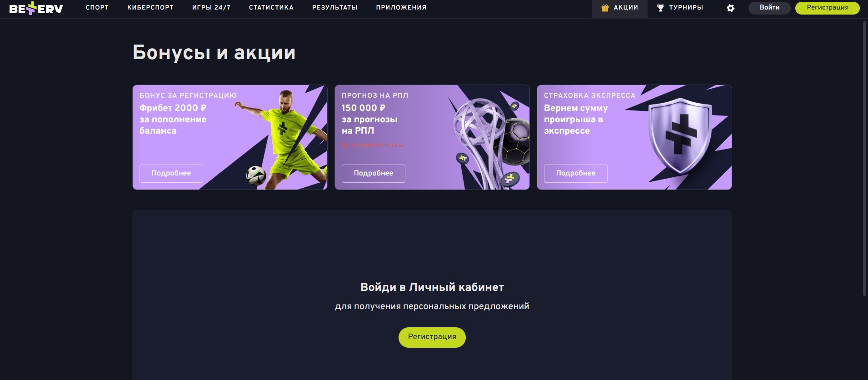The width and height of the screenshot is (868, 380).
Task: Click Подробнее on the Фрибет 2000 ₽ card
Action: pyautogui.click(x=171, y=174)
